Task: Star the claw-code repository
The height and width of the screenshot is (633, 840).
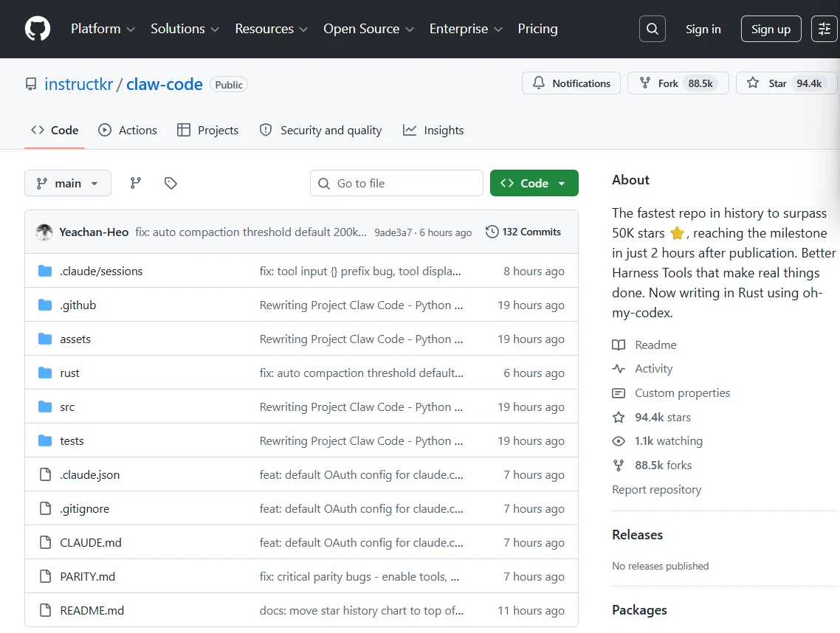Action: click(768, 83)
